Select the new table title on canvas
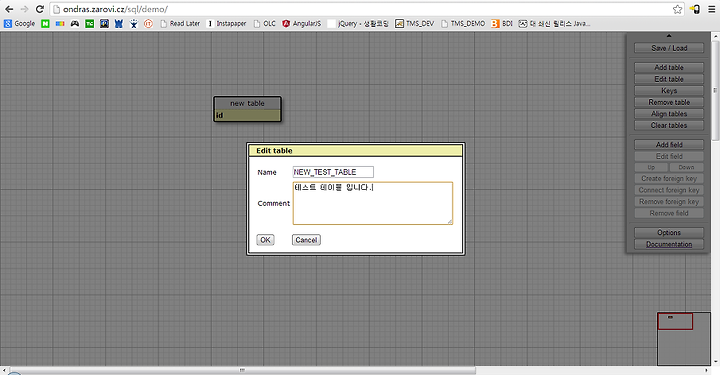The image size is (720, 375). [247, 103]
